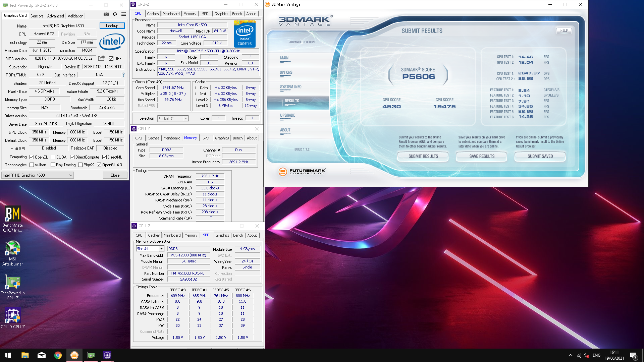Screen dimensions: 644x362
Task: Click the Lookup button in GPU-Z
Action: coord(112,25)
